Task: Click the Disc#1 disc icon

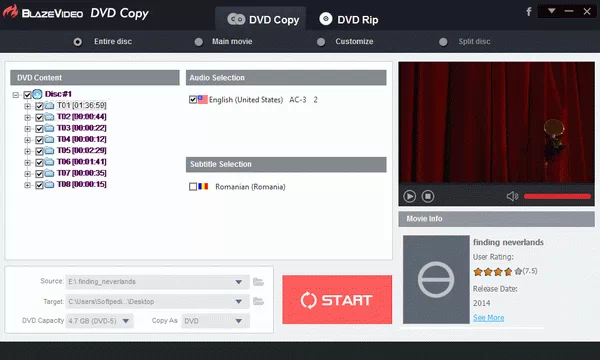Action: point(37,94)
